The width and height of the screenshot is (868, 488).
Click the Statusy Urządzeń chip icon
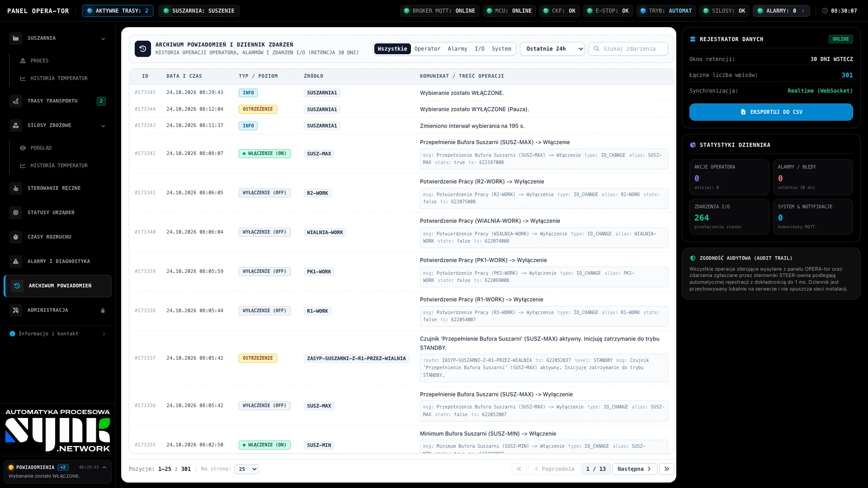[x=16, y=213]
